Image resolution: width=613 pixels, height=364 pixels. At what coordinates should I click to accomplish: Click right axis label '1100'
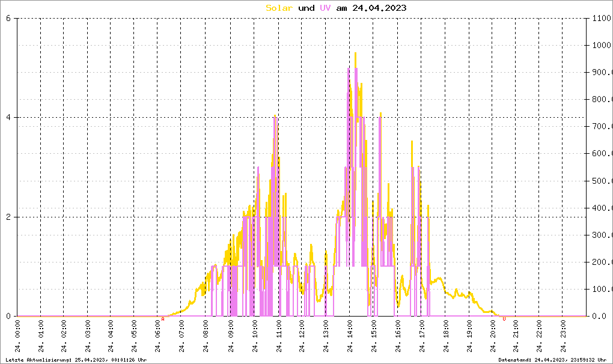(x=602, y=18)
